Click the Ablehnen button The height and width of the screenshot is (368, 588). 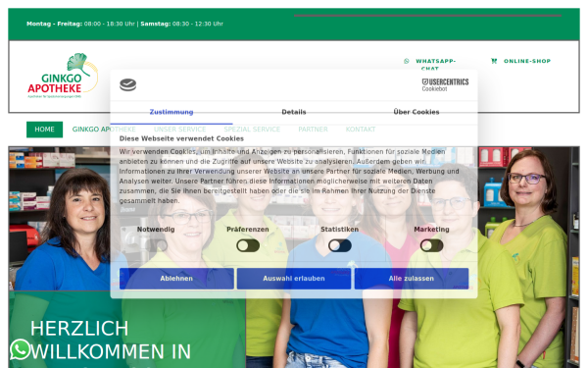point(176,279)
